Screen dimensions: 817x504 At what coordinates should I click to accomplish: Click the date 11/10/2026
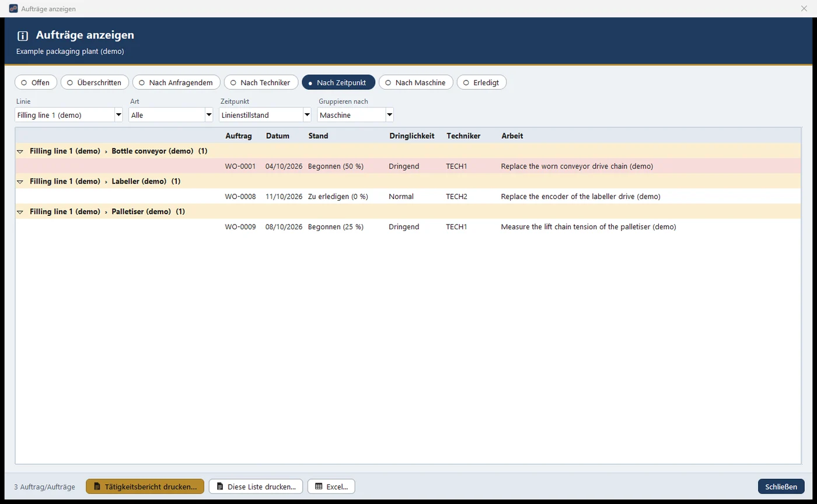[284, 197]
